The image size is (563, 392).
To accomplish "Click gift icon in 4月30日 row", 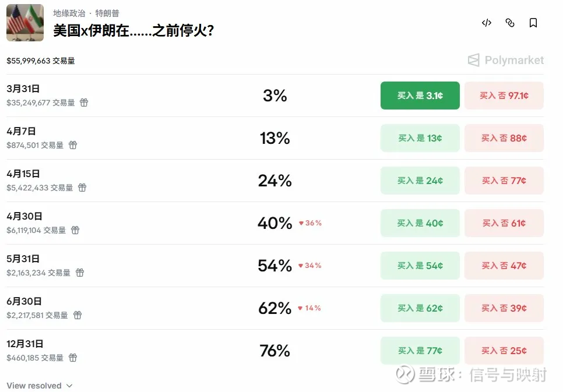I will pyautogui.click(x=75, y=230).
